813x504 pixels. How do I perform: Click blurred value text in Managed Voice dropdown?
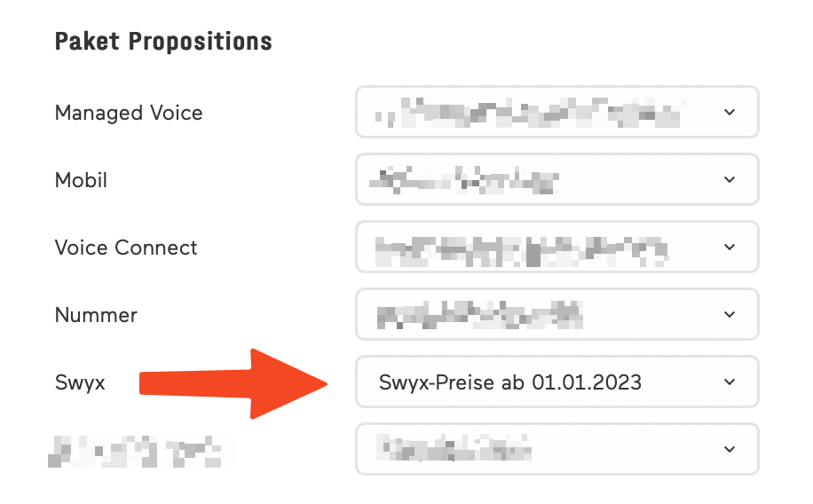[x=530, y=113]
